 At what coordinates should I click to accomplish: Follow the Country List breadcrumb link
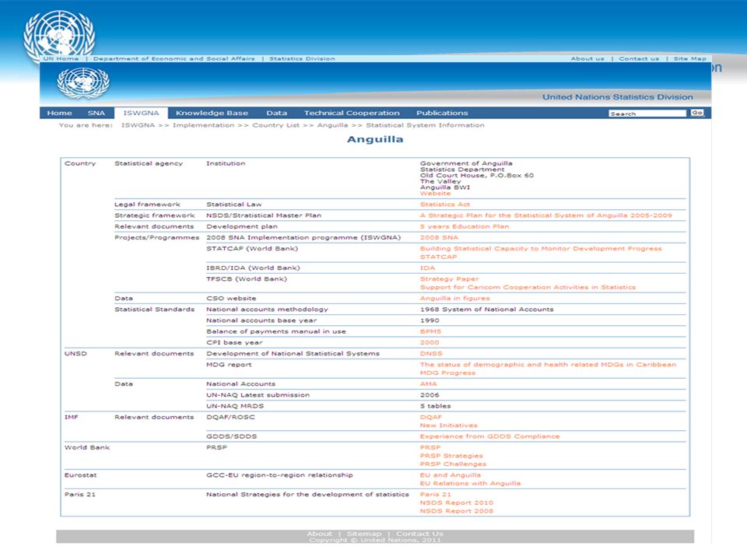point(275,125)
